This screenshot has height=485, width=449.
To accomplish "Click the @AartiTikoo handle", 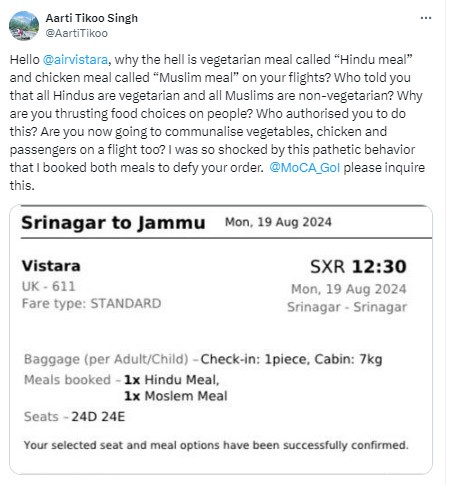I will pos(77,33).
